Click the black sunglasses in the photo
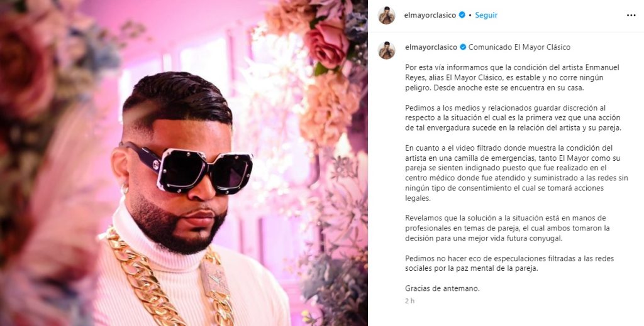This screenshot has width=644, height=326. point(187,168)
